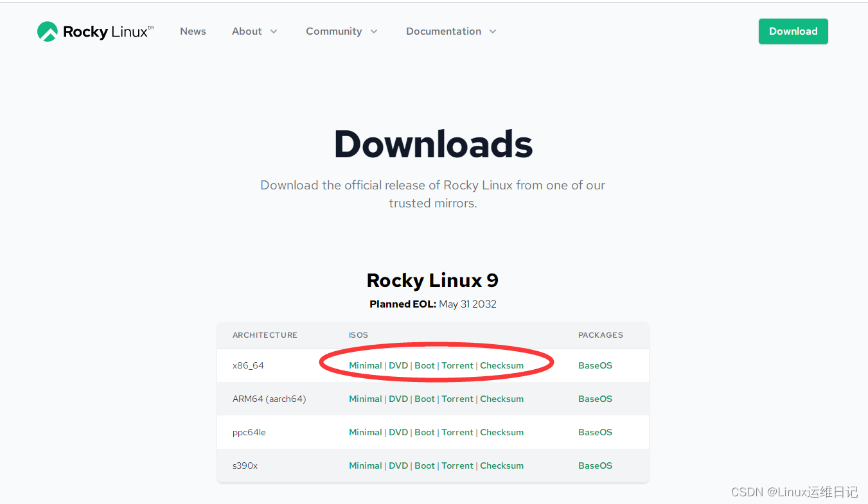Screen dimensions: 868x504
Task: Click the Rocky Linux logo icon
Action: pos(48,31)
